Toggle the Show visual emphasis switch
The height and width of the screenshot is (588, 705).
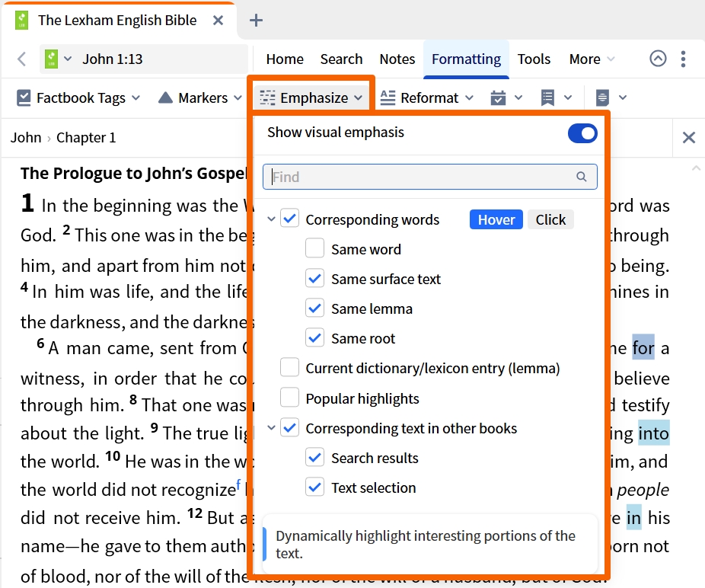coord(582,133)
